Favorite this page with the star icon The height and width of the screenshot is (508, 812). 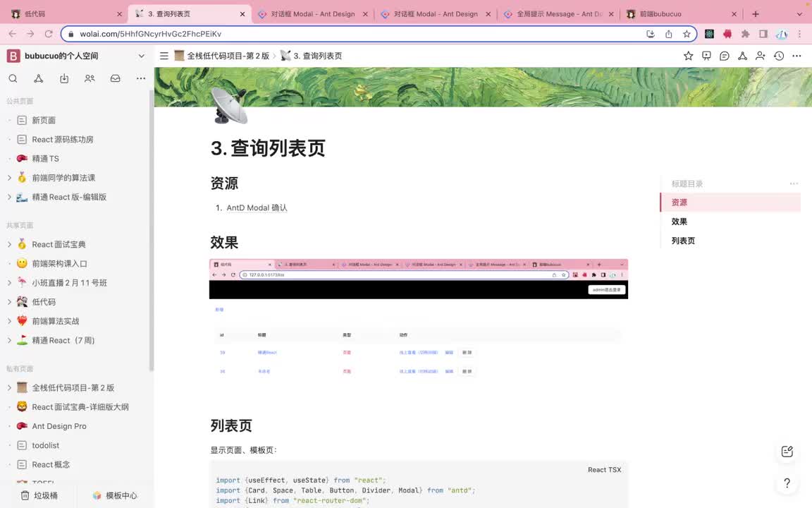pos(688,56)
